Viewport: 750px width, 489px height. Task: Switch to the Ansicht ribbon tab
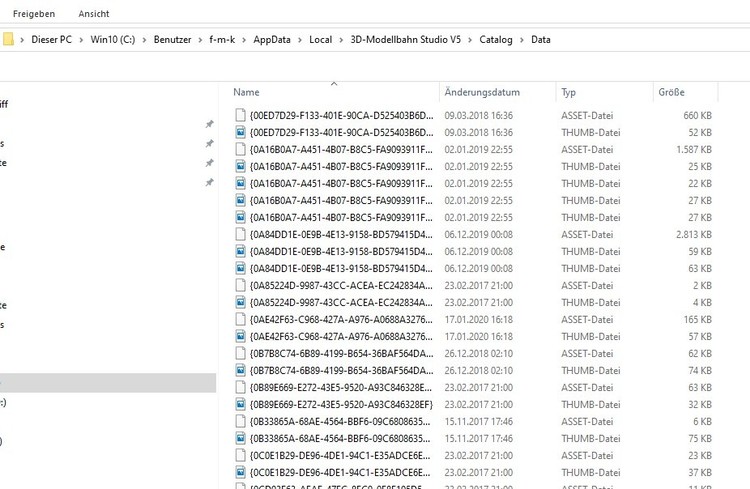pos(94,14)
